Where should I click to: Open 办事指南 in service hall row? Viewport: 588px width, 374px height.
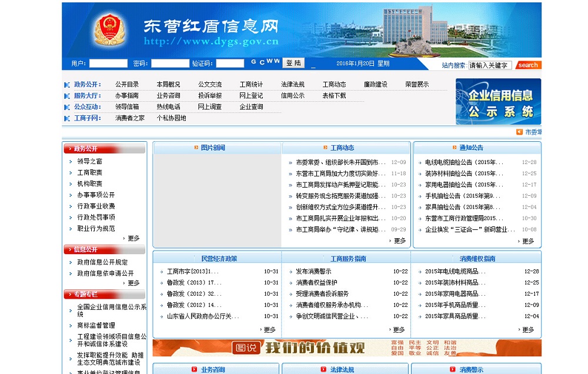tap(127, 96)
